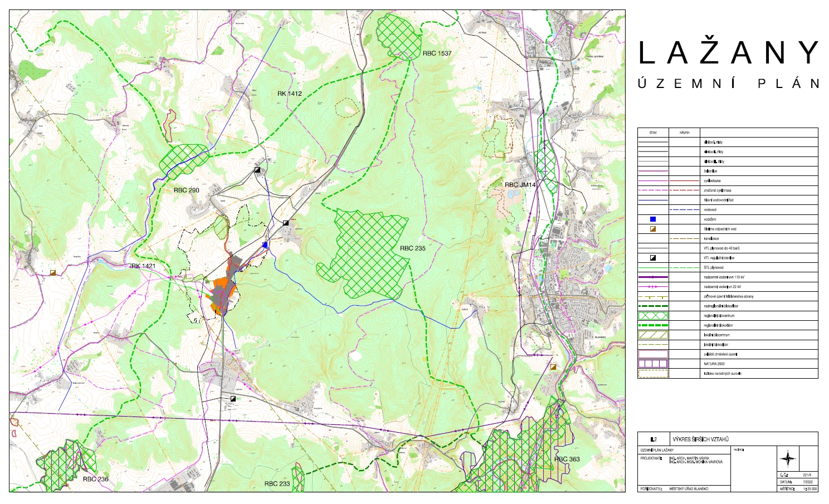This screenshot has width=829, height=504.
Task: Click the STAV column header in the legend
Action: (x=653, y=133)
